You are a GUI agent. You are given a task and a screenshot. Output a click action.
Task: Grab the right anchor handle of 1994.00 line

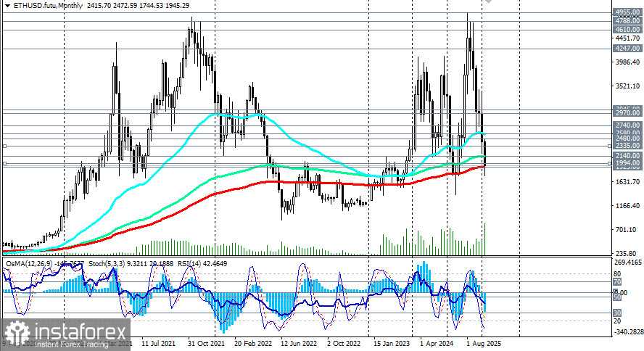(x=609, y=163)
